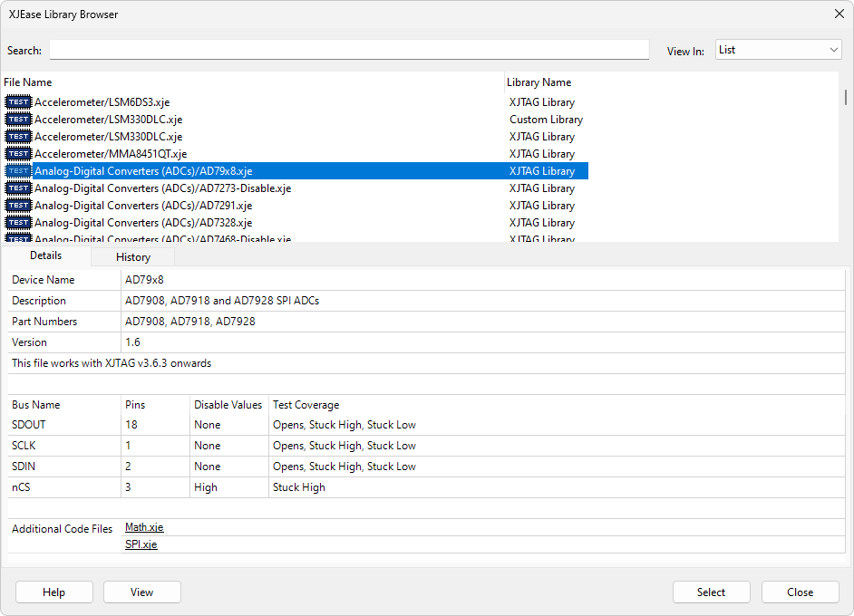Select the Details tab
Screen dimensions: 854x616
[45, 256]
